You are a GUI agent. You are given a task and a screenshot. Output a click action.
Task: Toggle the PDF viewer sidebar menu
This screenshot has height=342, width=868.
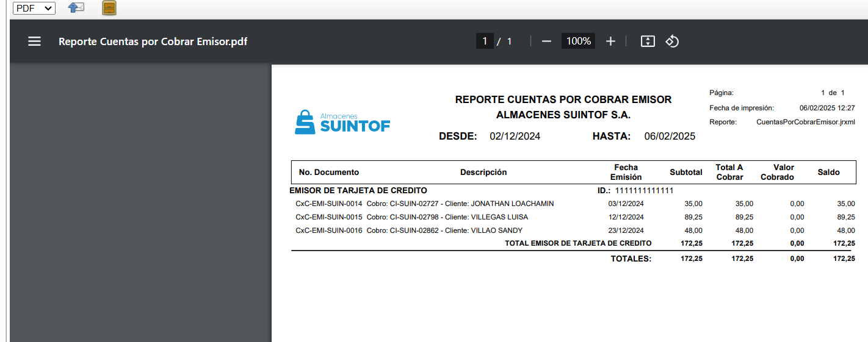coord(35,41)
